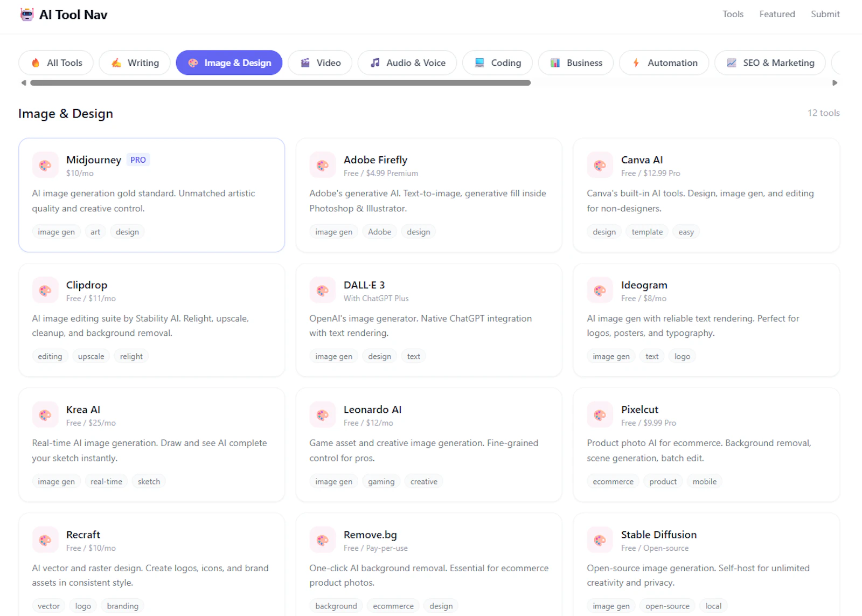
Task: Click the palette icon on Ideogram card
Action: [600, 290]
